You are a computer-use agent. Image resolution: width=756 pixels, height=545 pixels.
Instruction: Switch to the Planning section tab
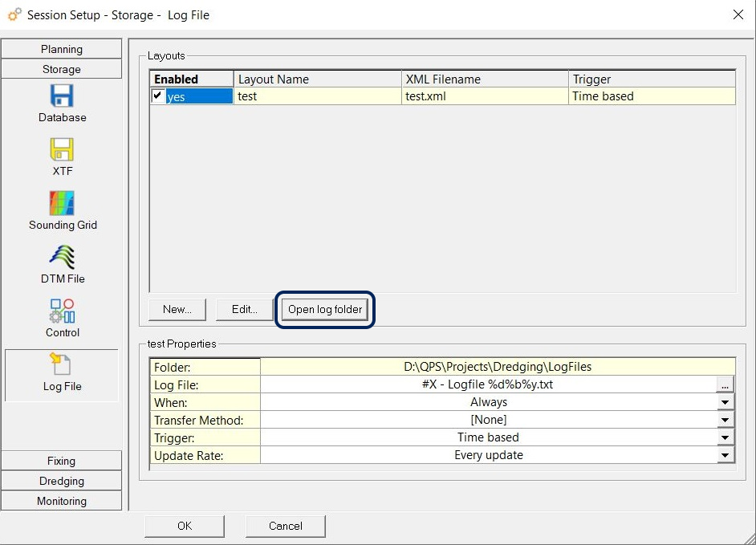click(62, 49)
